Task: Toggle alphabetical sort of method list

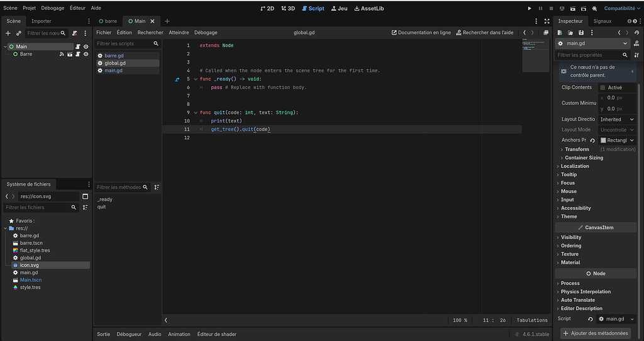Action: (157, 187)
